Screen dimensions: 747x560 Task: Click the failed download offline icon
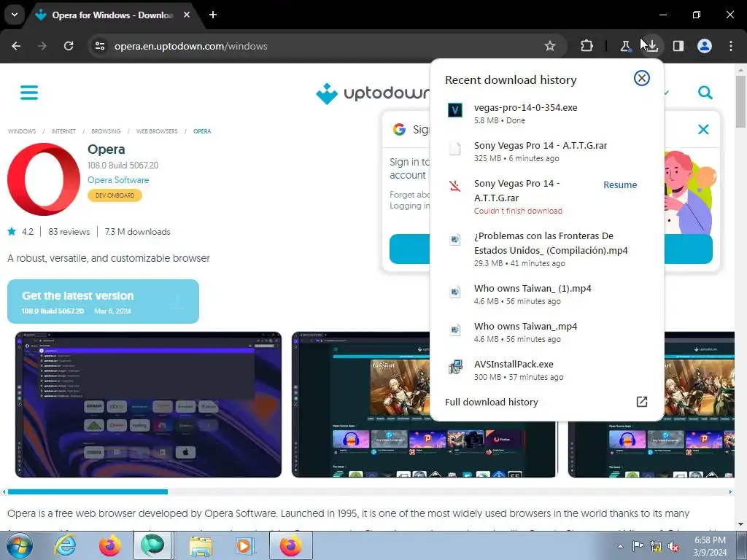click(x=455, y=186)
